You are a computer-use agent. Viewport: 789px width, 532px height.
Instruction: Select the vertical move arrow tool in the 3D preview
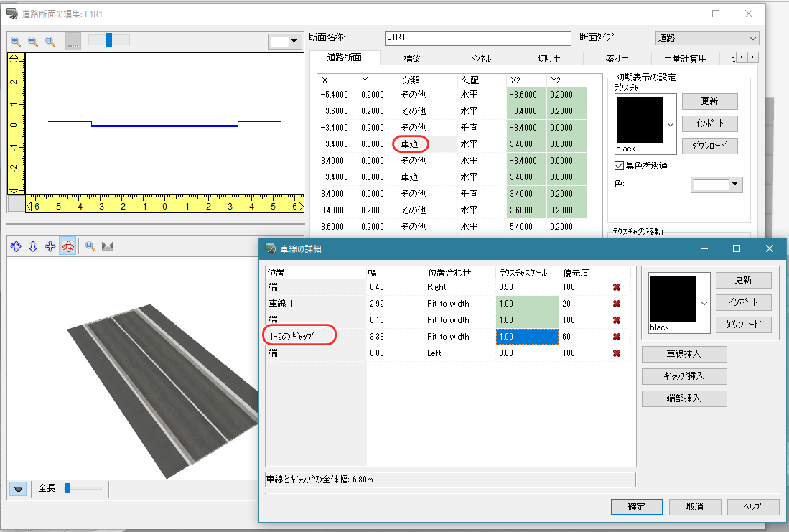pos(33,246)
